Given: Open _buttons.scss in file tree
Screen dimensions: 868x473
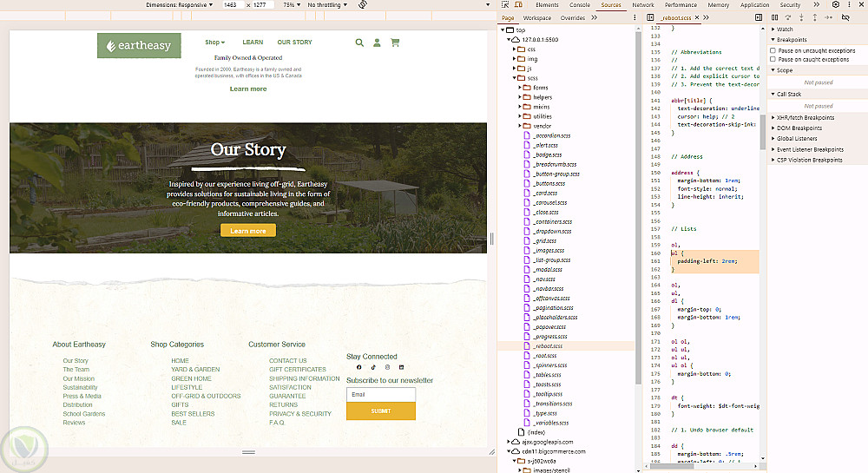Looking at the screenshot, I should pyautogui.click(x=549, y=183).
